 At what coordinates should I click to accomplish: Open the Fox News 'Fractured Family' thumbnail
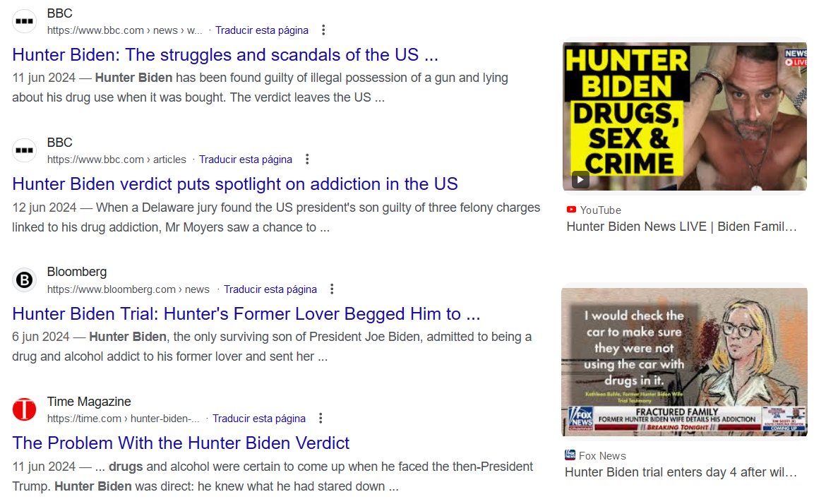coord(684,362)
